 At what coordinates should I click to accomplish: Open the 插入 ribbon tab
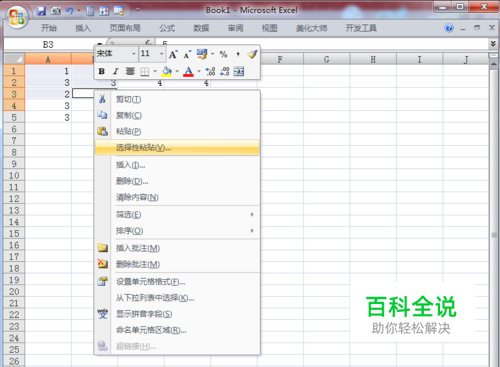[x=83, y=28]
